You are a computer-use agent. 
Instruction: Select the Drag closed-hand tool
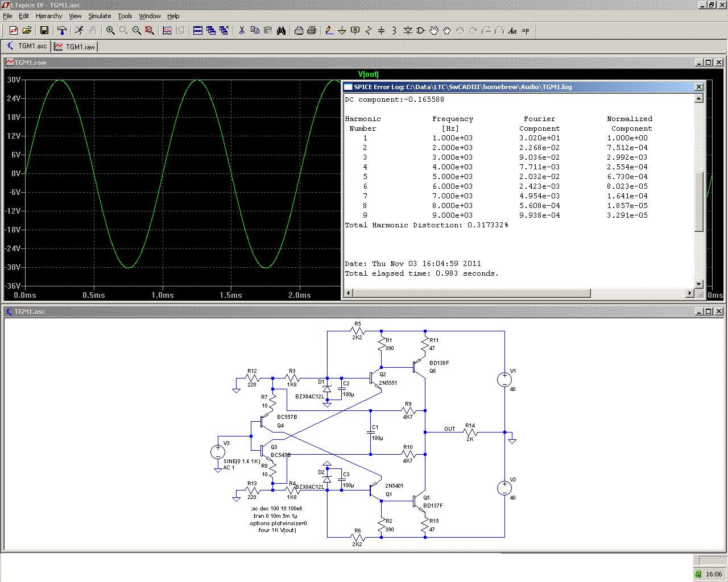tap(447, 31)
